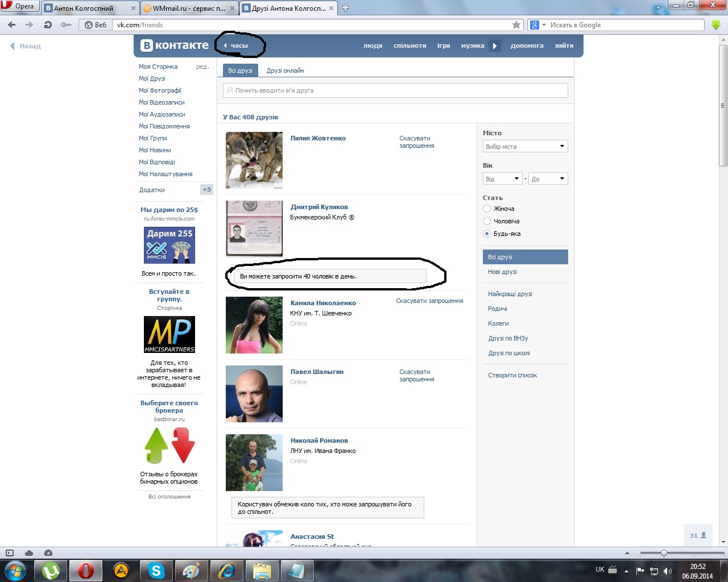Screen dimensions: 728x582
Task: Log out via вийти link
Action: [x=564, y=45]
